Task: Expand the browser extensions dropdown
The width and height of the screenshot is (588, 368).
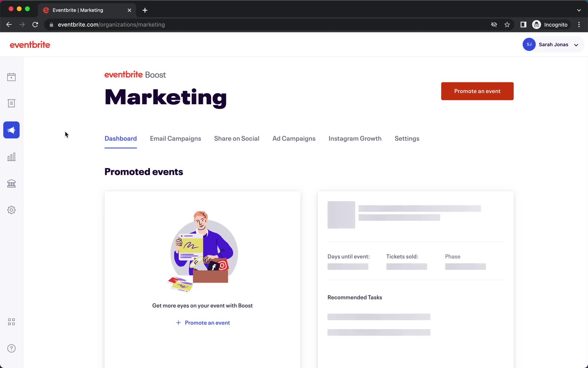Action: click(x=523, y=25)
